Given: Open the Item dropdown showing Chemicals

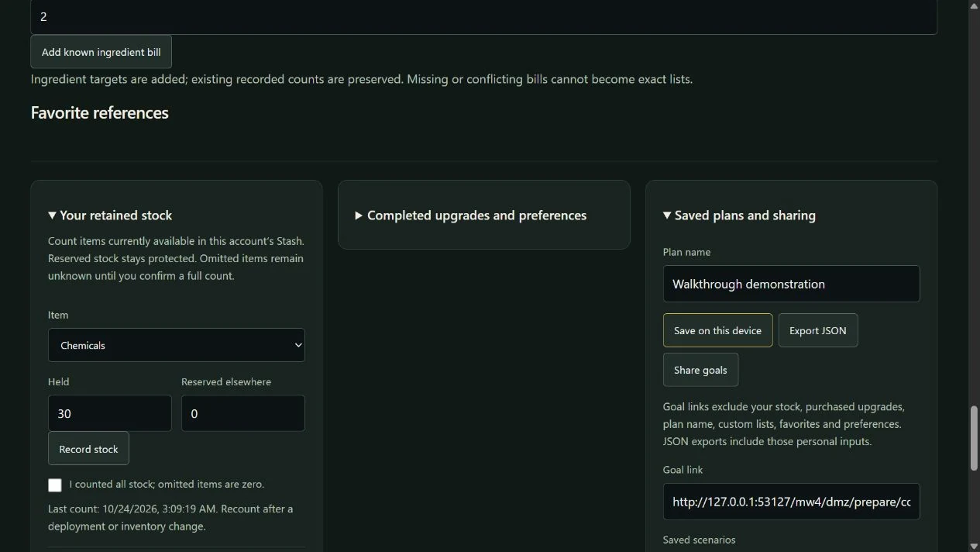Looking at the screenshot, I should pos(177,345).
